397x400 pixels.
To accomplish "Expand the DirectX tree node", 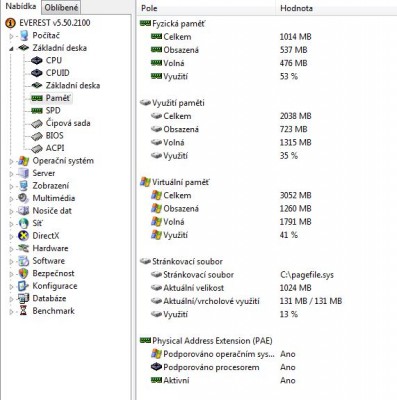I will 11,236.
